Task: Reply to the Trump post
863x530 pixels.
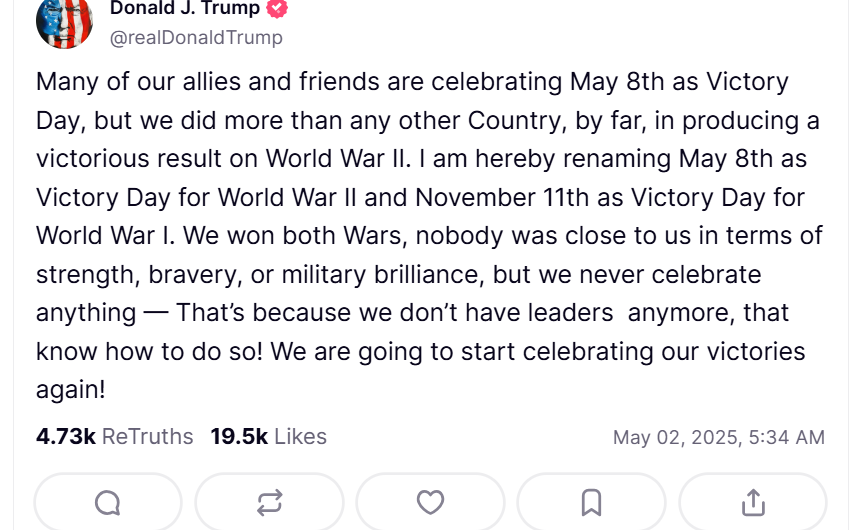Action: [108, 502]
